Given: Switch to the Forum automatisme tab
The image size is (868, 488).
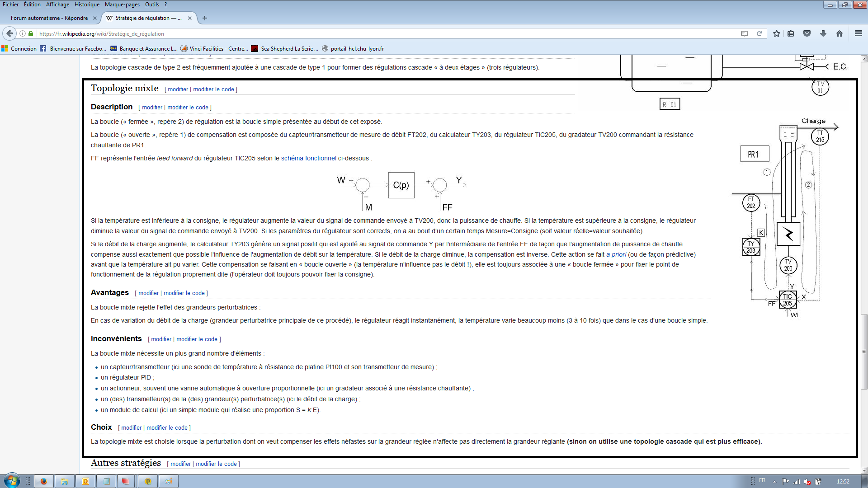Looking at the screenshot, I should (x=50, y=18).
